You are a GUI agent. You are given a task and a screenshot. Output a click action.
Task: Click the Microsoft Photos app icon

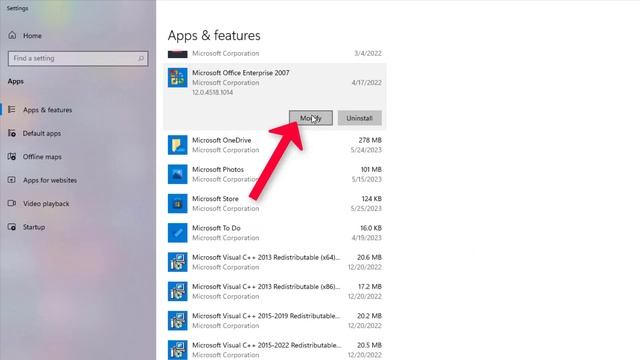coord(178,174)
